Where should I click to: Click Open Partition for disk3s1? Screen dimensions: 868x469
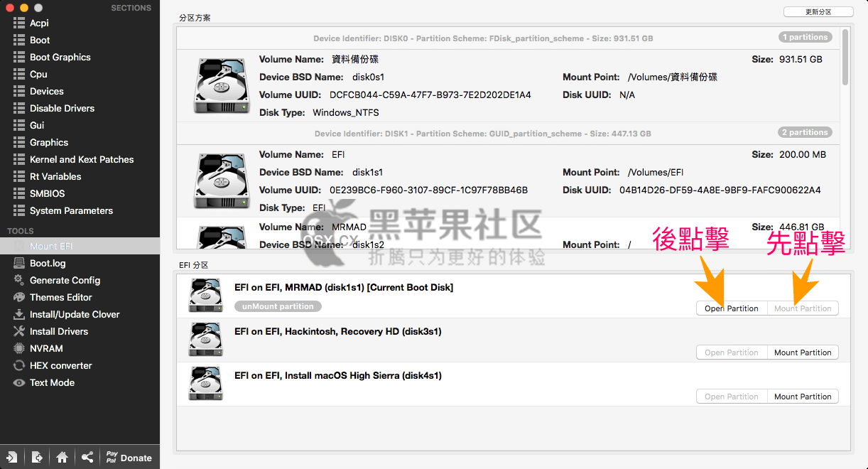(732, 352)
